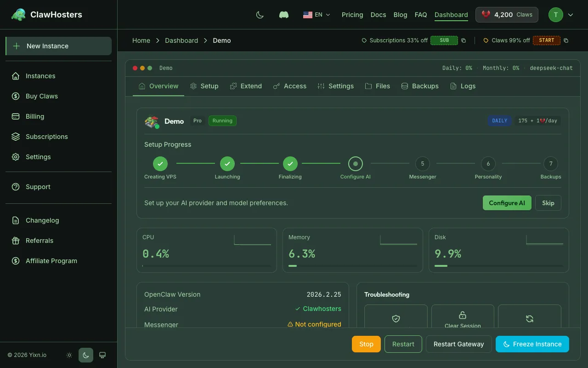Toggle dark mode in the top navbar

pyautogui.click(x=260, y=14)
